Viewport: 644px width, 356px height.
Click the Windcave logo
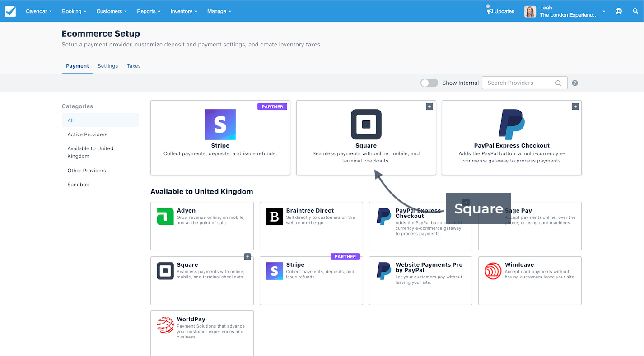pos(493,271)
